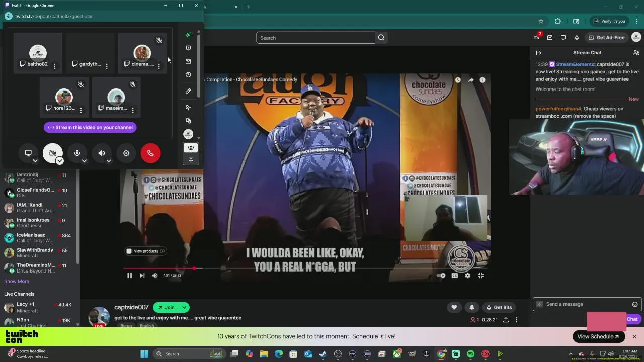Click Stream this video on your channel
The image size is (644, 362).
(90, 127)
